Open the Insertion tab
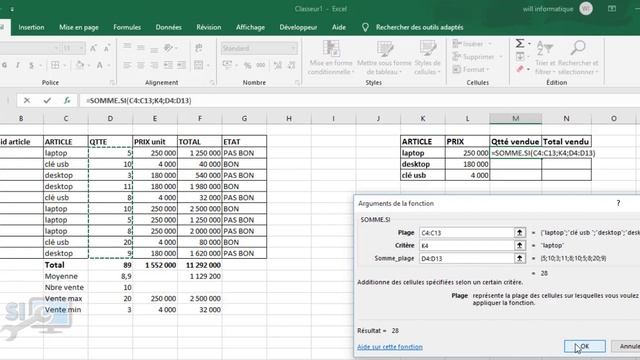This screenshot has height=360, width=640. 31,27
